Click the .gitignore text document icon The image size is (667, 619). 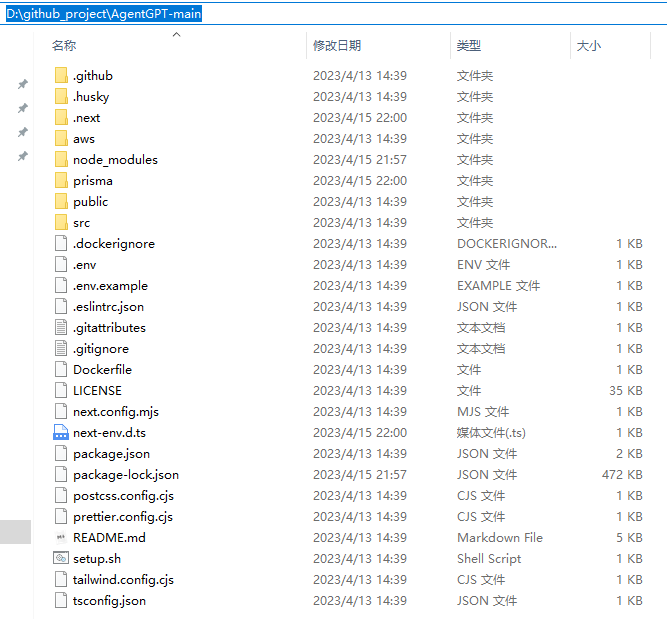[x=61, y=348]
